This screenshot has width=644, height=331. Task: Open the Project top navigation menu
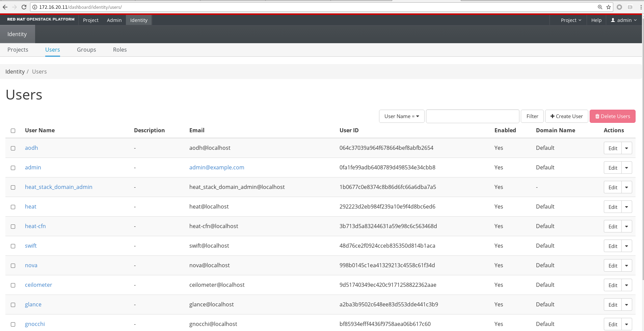[x=91, y=20]
